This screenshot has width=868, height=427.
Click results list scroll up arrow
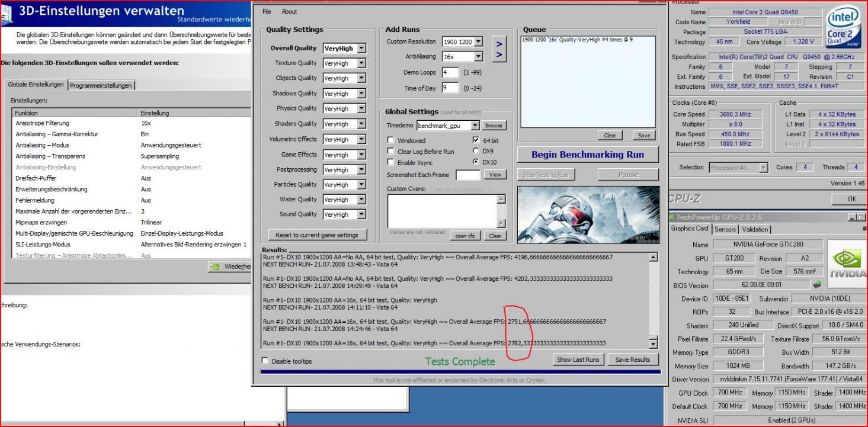point(654,258)
